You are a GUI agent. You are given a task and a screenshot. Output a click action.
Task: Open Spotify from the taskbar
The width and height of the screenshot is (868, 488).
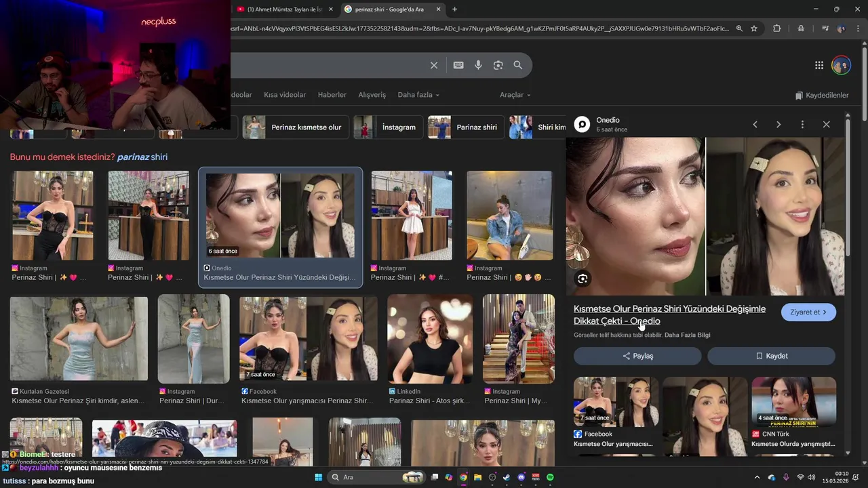550,477
